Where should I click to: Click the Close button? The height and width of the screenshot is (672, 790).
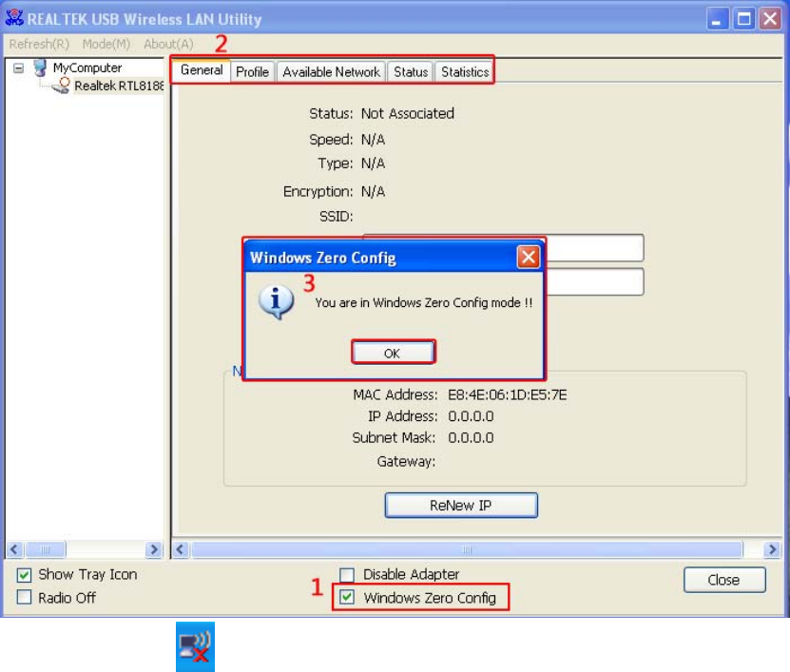[724, 580]
